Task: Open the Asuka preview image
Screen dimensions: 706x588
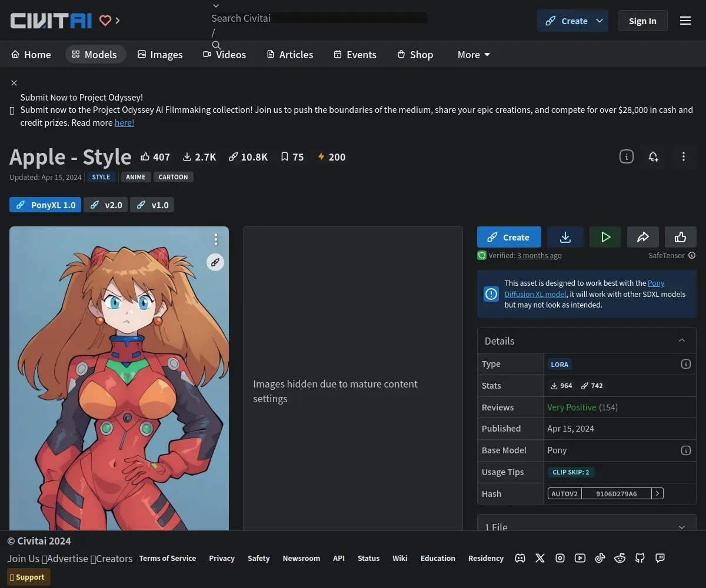Action: coord(119,378)
